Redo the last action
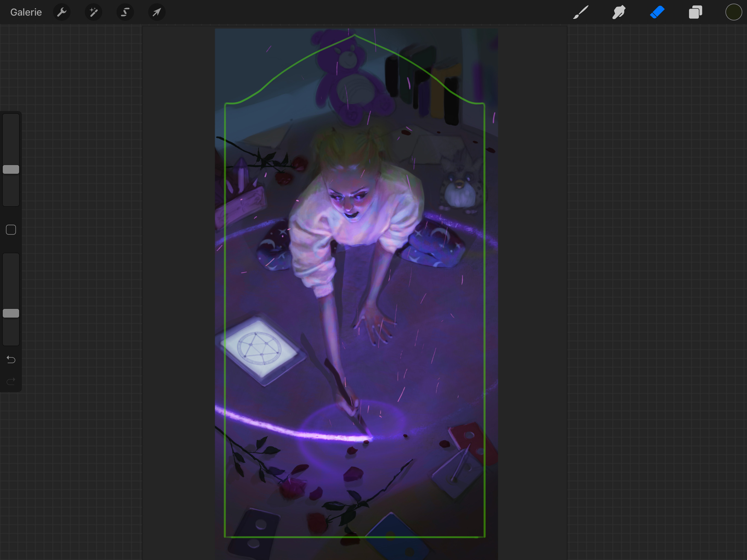This screenshot has width=747, height=560. point(11,381)
